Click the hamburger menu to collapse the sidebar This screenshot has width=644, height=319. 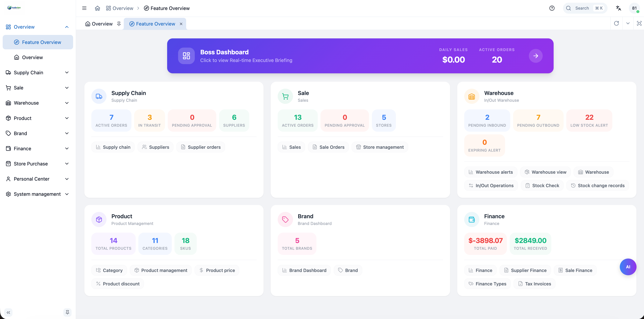[x=84, y=8]
